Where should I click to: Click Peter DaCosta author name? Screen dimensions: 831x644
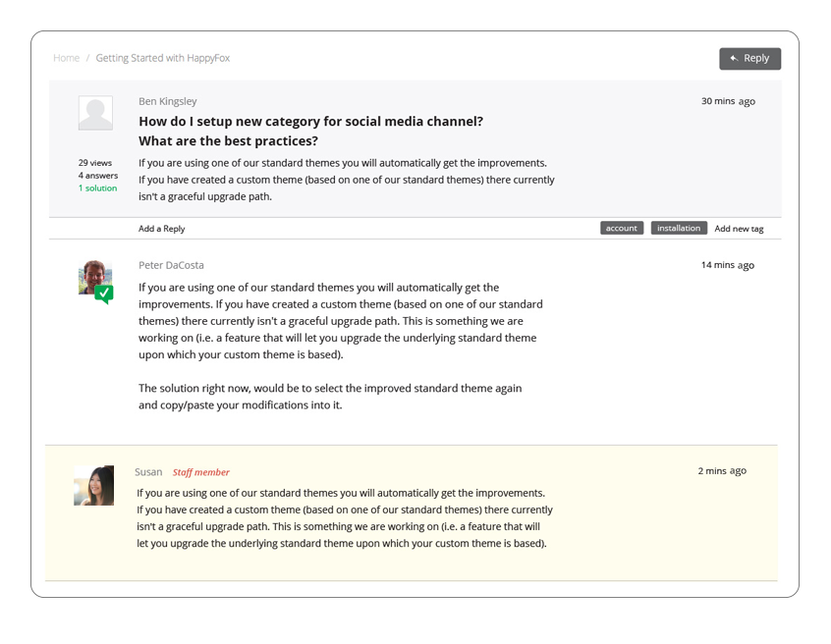[171, 265]
